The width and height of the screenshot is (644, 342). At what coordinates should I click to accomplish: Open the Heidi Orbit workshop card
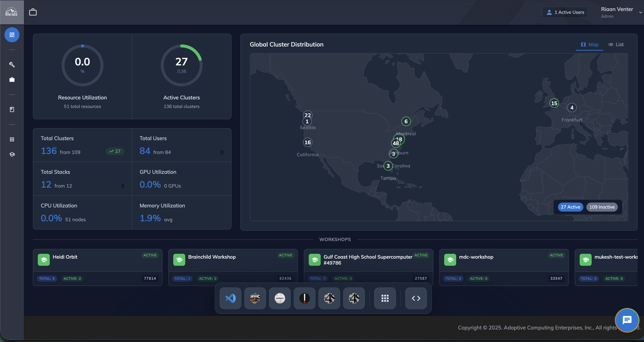tap(97, 267)
